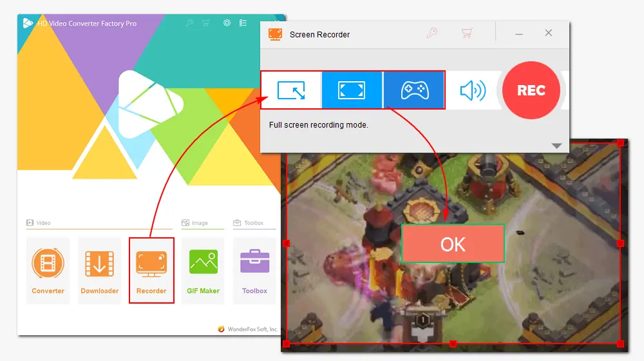The height and width of the screenshot is (361, 644).
Task: Click the shopping cart in main window
Action: click(x=206, y=23)
